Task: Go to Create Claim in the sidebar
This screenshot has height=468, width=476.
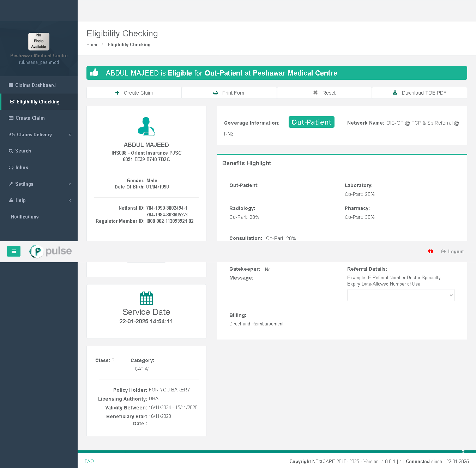Action: click(30, 118)
